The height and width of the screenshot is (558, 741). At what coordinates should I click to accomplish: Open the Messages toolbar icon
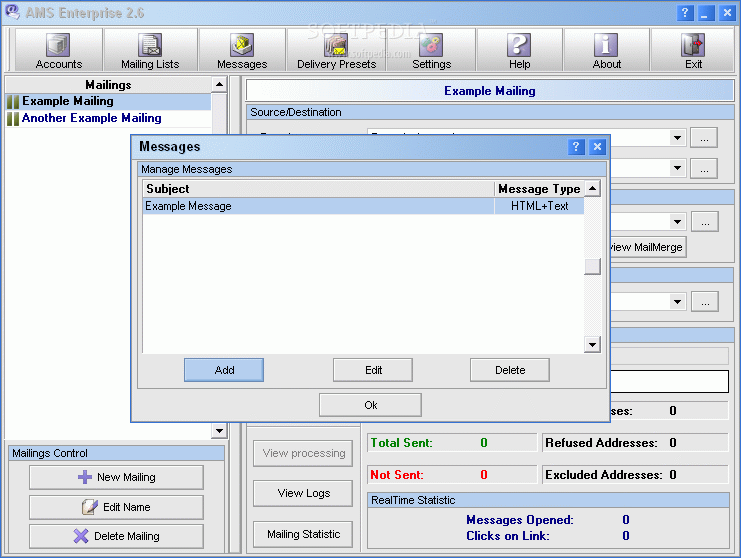coord(242,50)
